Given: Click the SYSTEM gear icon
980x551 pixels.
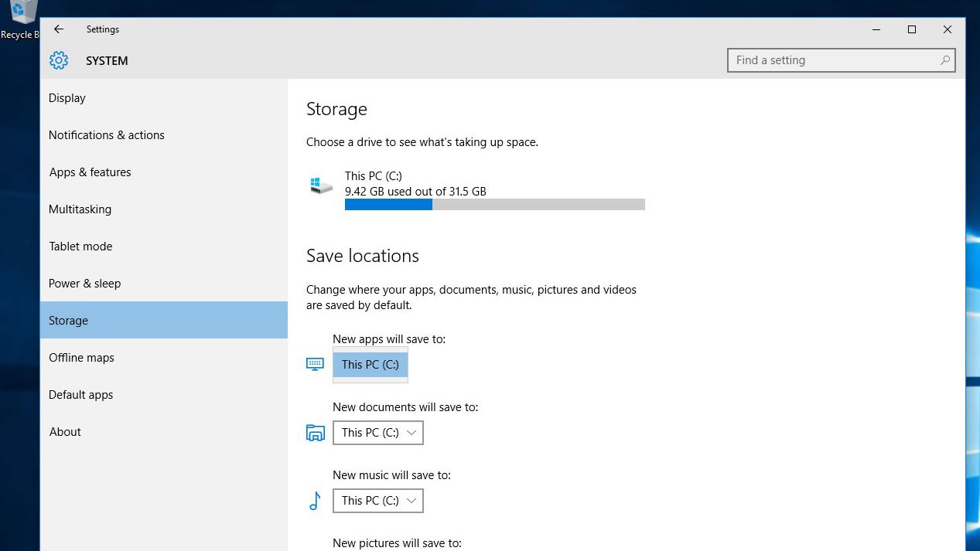Looking at the screenshot, I should (59, 60).
